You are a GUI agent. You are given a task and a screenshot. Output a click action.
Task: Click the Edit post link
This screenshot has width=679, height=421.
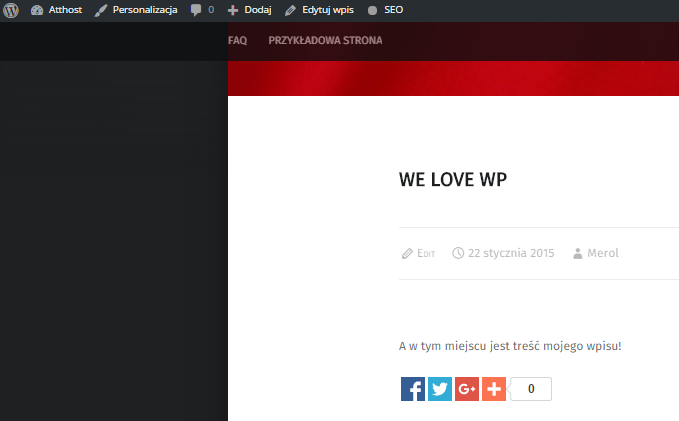pyautogui.click(x=426, y=253)
